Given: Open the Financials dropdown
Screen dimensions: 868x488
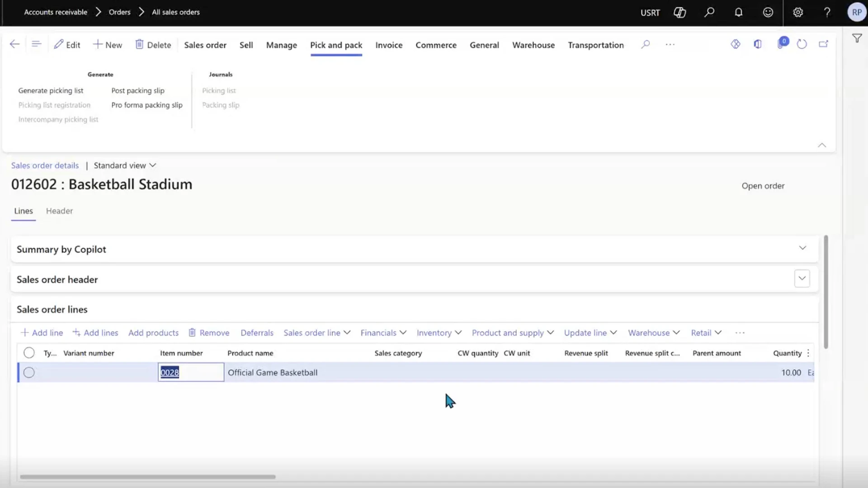Looking at the screenshot, I should (383, 333).
